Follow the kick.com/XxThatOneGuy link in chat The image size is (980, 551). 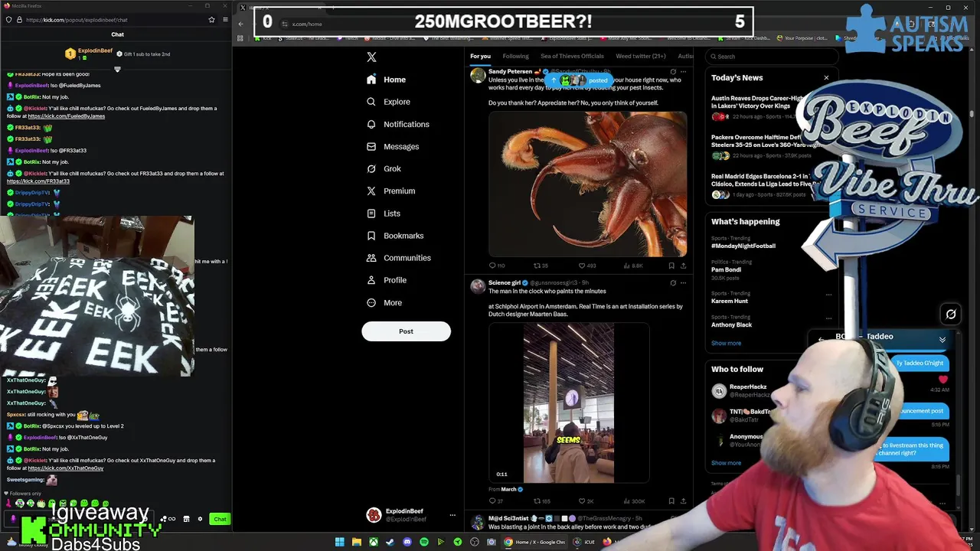(x=66, y=468)
